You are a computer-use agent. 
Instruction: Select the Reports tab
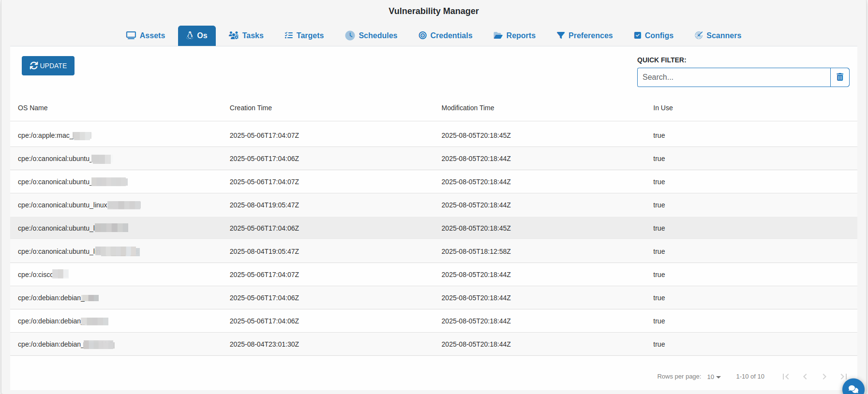(514, 36)
